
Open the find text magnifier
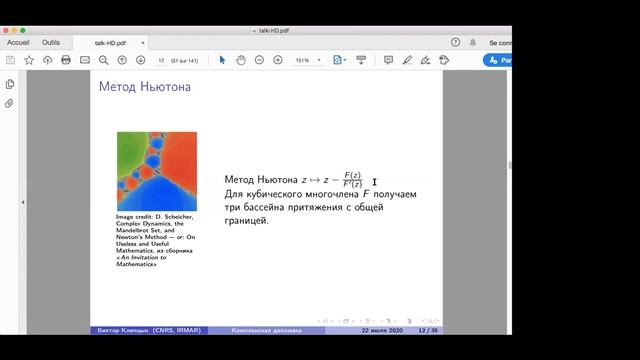click(104, 60)
